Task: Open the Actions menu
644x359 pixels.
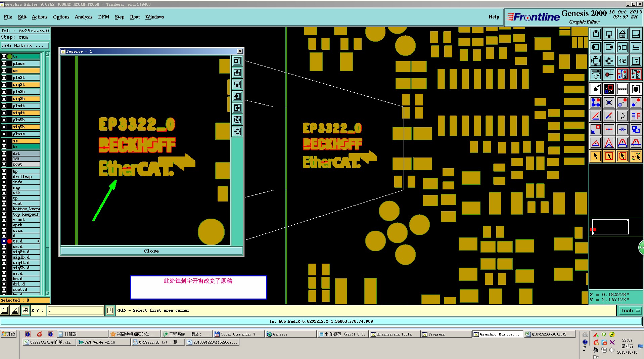Action: coord(40,17)
